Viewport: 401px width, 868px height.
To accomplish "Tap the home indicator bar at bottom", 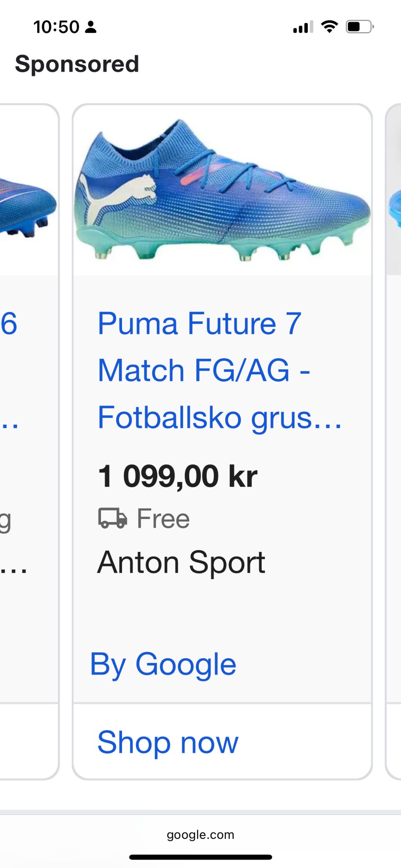I will pyautogui.click(x=200, y=857).
